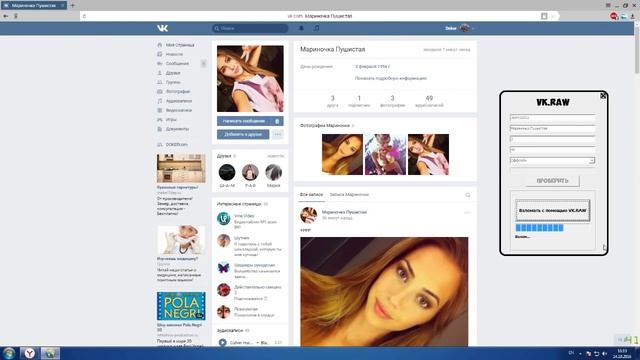This screenshot has height=360, width=640.
Task: Open the browser downloads icon
Action: (633, 16)
